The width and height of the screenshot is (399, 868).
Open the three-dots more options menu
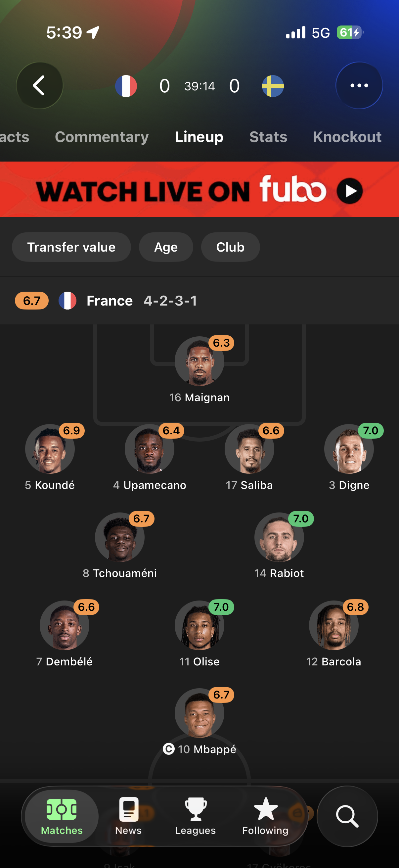pos(359,86)
